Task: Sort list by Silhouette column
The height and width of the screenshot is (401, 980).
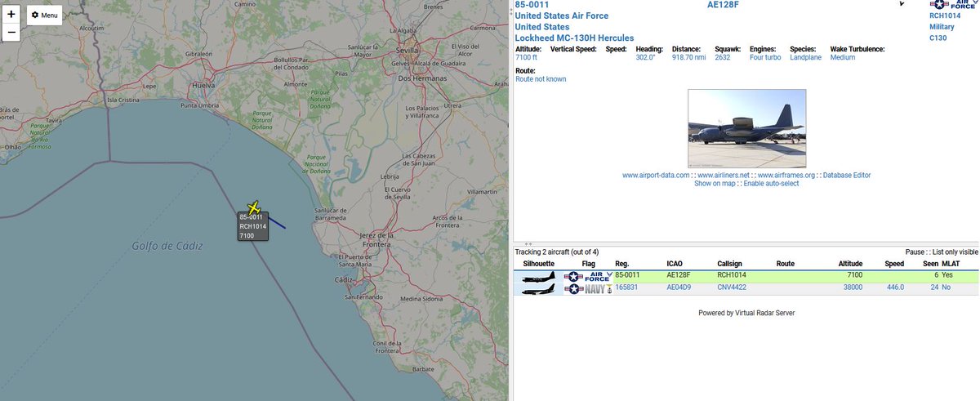Action: pyautogui.click(x=538, y=265)
